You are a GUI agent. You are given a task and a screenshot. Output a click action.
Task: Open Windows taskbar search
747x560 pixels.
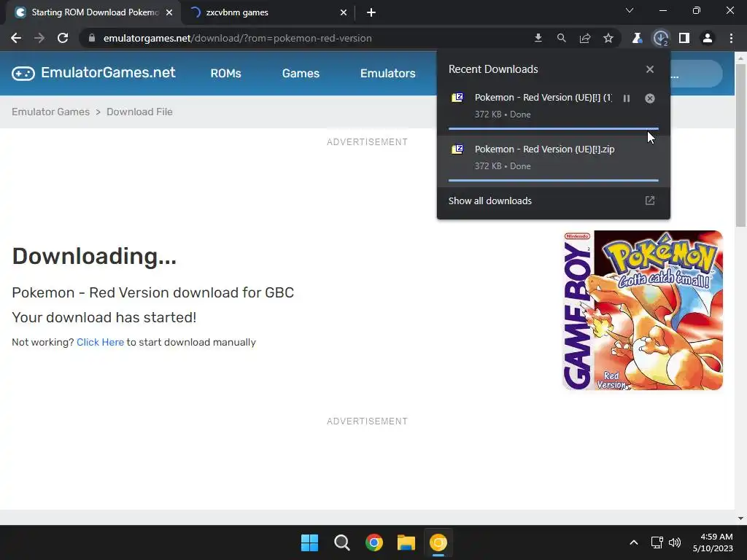click(342, 542)
